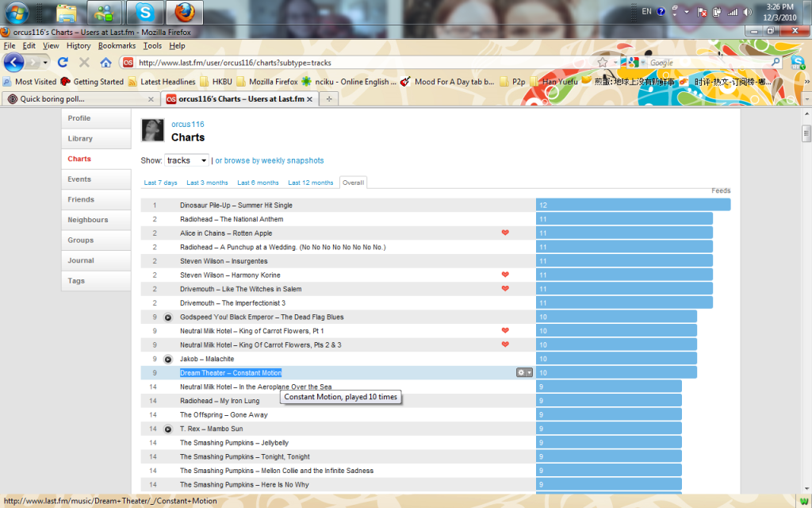The image size is (812, 508).
Task: Click the heart icon on Rotten Apple row
Action: click(x=505, y=233)
